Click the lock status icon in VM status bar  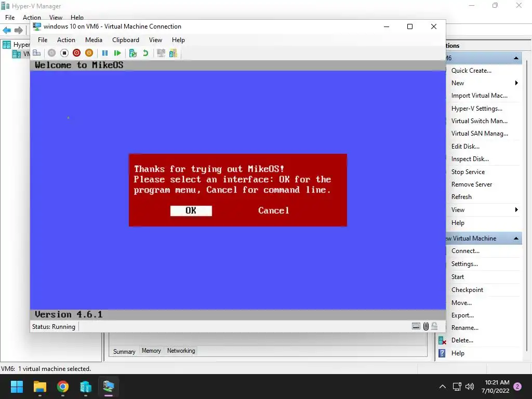point(434,326)
